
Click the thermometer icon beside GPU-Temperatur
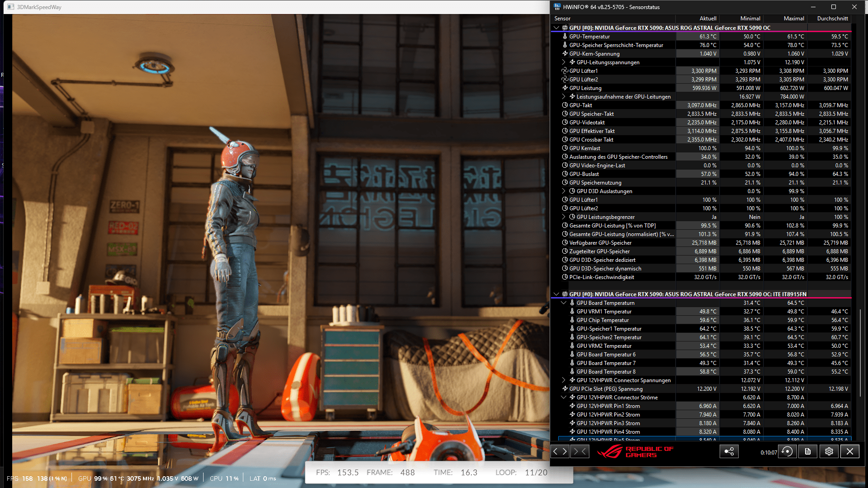[x=565, y=36]
